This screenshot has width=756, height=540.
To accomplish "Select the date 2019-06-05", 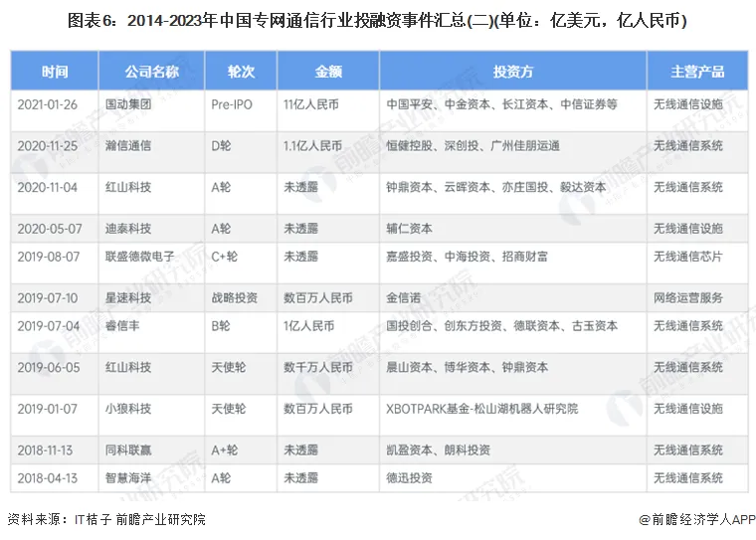I will click(x=48, y=367).
